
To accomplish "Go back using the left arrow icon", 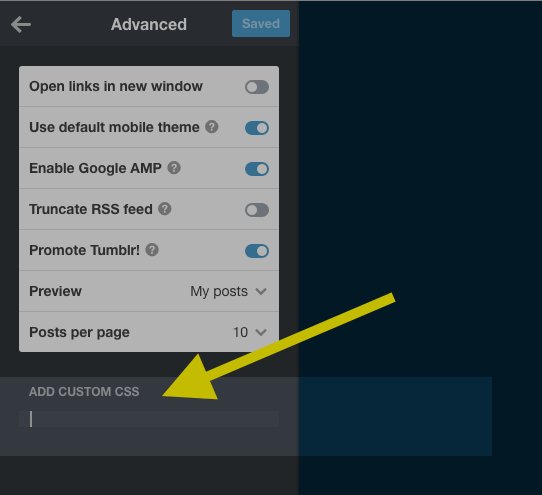I will 21,25.
